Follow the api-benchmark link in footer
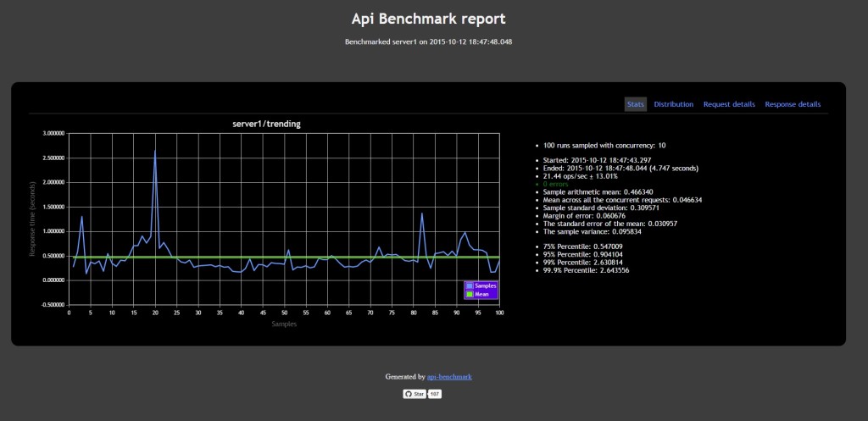The height and width of the screenshot is (421, 868). coord(449,377)
